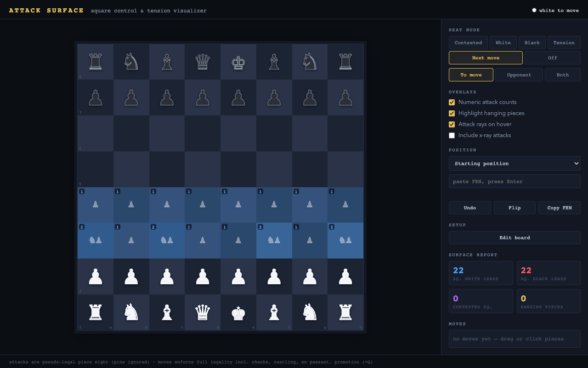Copy FEN to clipboard
Image resolution: width=588 pixels, height=368 pixels.
pyautogui.click(x=560, y=208)
